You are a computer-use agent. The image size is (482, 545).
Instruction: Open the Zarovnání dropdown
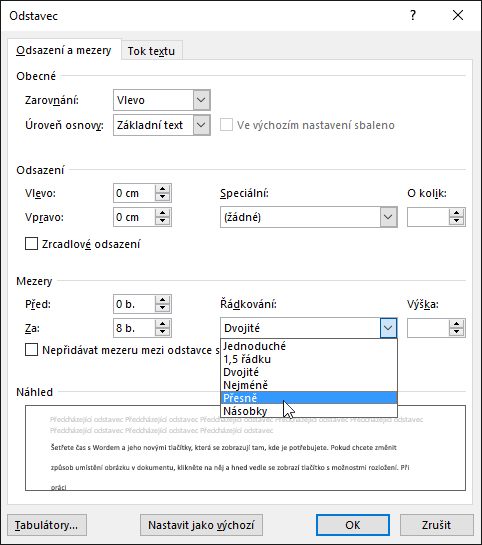(x=202, y=100)
